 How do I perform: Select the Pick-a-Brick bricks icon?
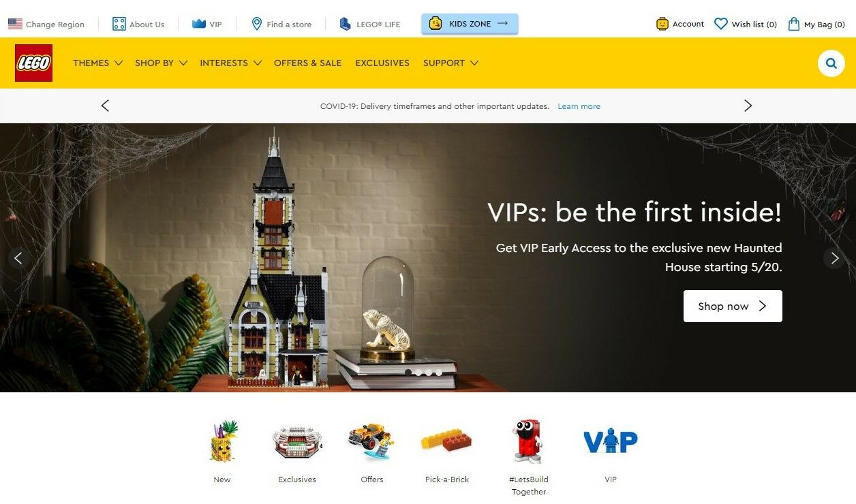(x=446, y=441)
